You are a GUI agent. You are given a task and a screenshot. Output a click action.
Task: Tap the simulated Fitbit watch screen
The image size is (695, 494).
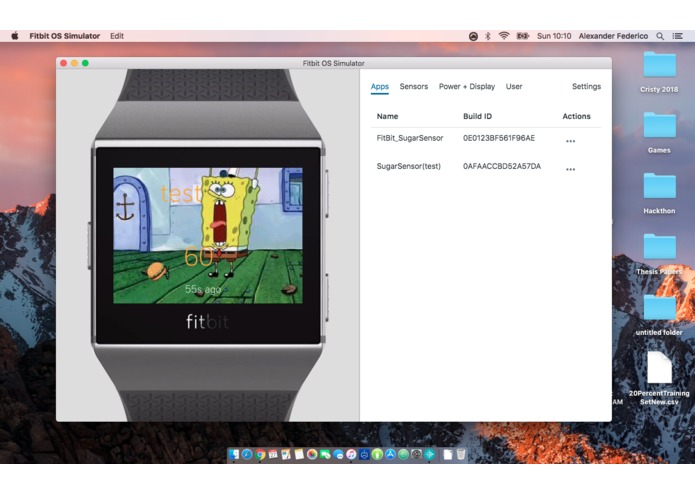208,235
